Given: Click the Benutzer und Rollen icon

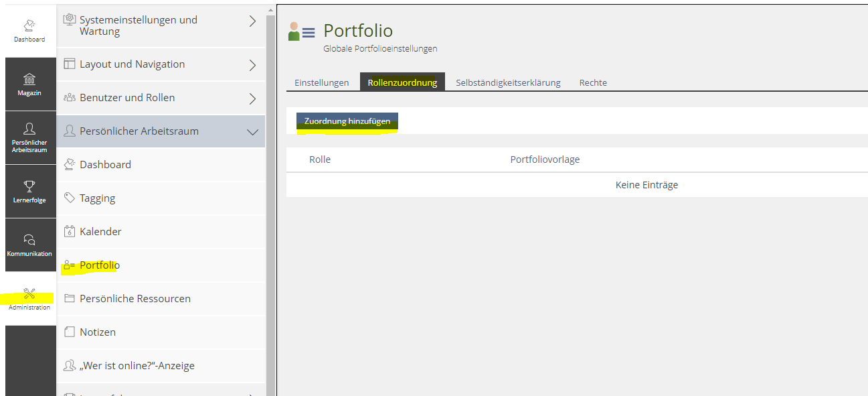Looking at the screenshot, I should (69, 97).
